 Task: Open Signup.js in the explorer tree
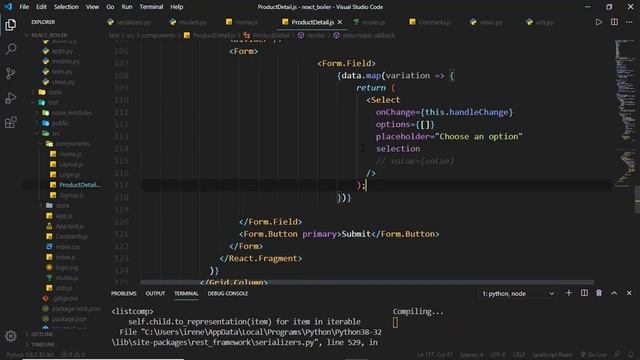point(71,195)
